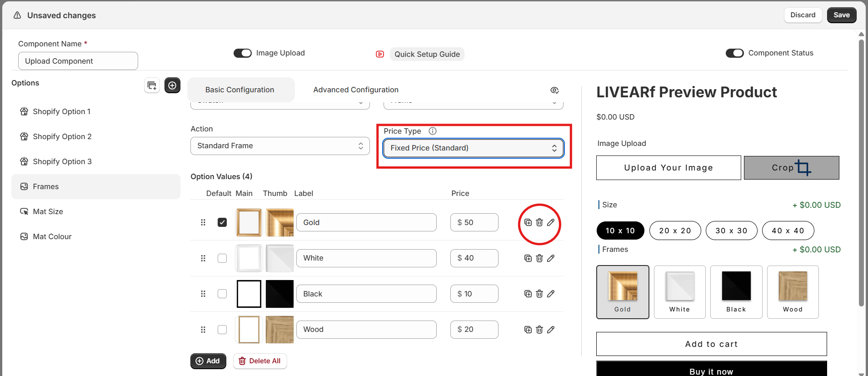Click the drag handle of White row
Screen dimensions: 868x376
pos(203,258)
